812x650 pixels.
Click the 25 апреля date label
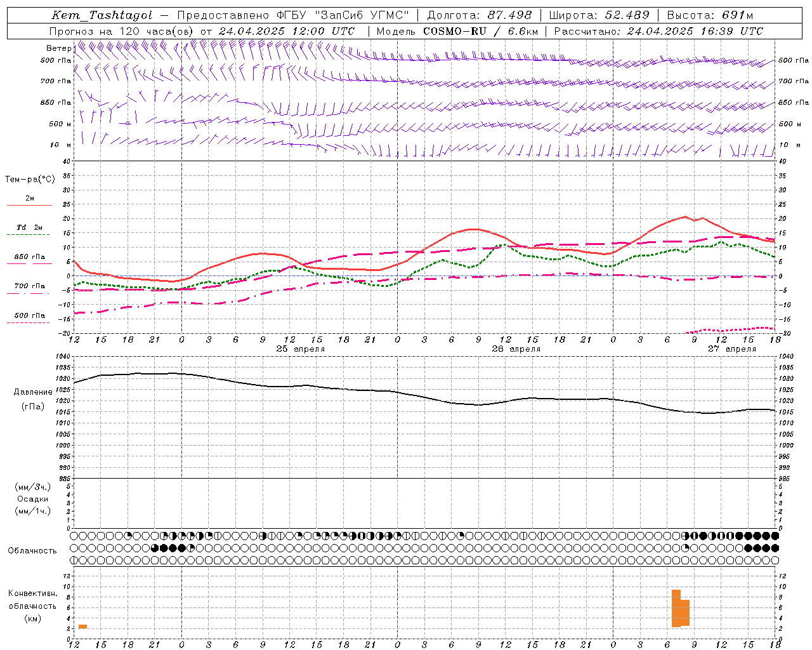tap(301, 349)
